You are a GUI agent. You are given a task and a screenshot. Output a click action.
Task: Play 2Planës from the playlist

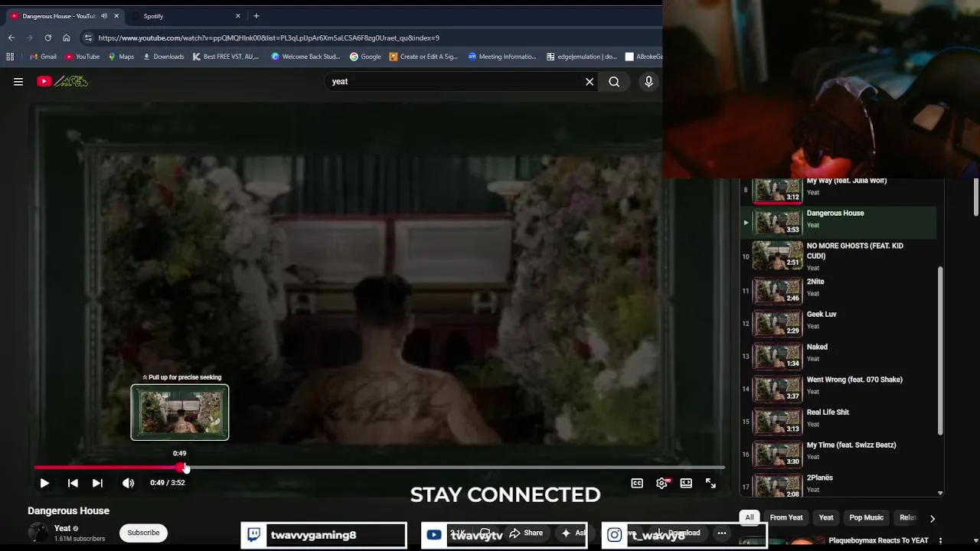pos(838,484)
